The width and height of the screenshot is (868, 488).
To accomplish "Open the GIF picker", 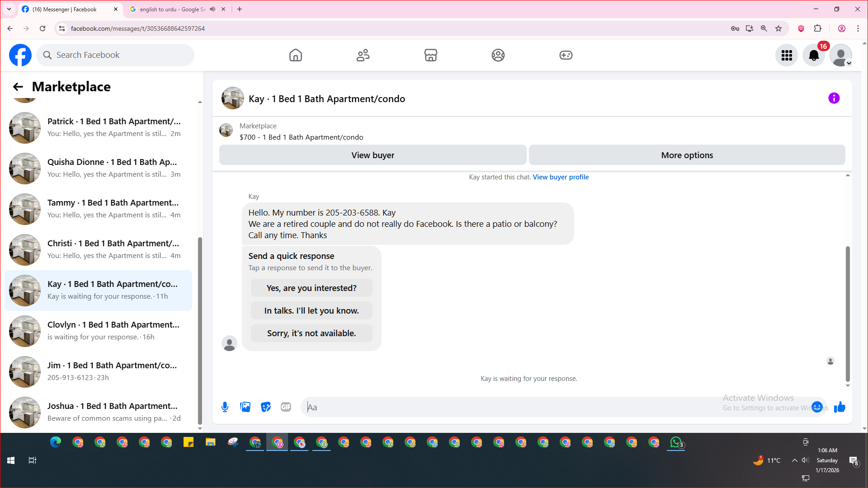I will pyautogui.click(x=286, y=407).
